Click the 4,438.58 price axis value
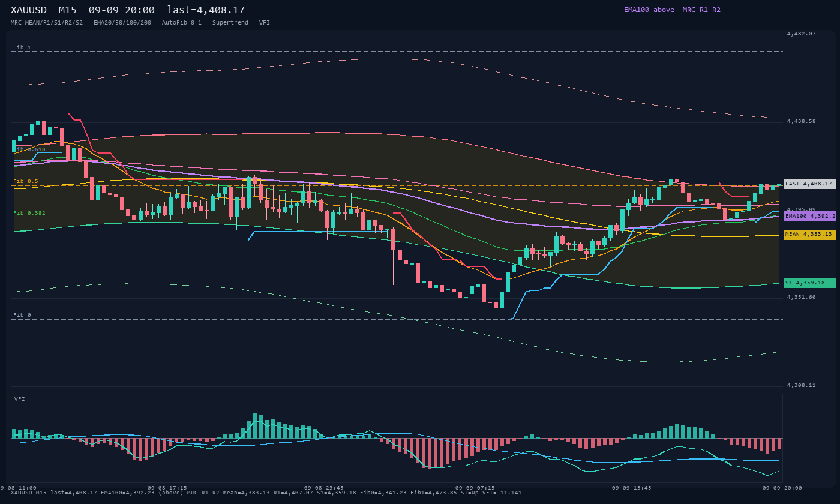 coord(802,121)
